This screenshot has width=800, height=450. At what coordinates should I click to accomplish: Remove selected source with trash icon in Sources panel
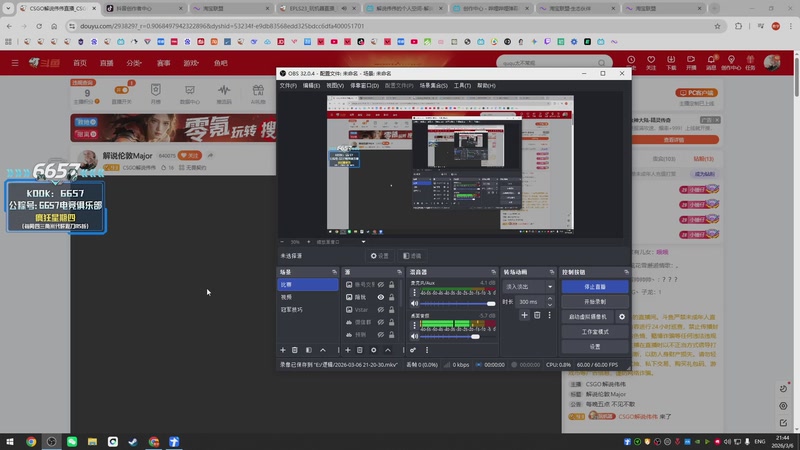pos(360,350)
